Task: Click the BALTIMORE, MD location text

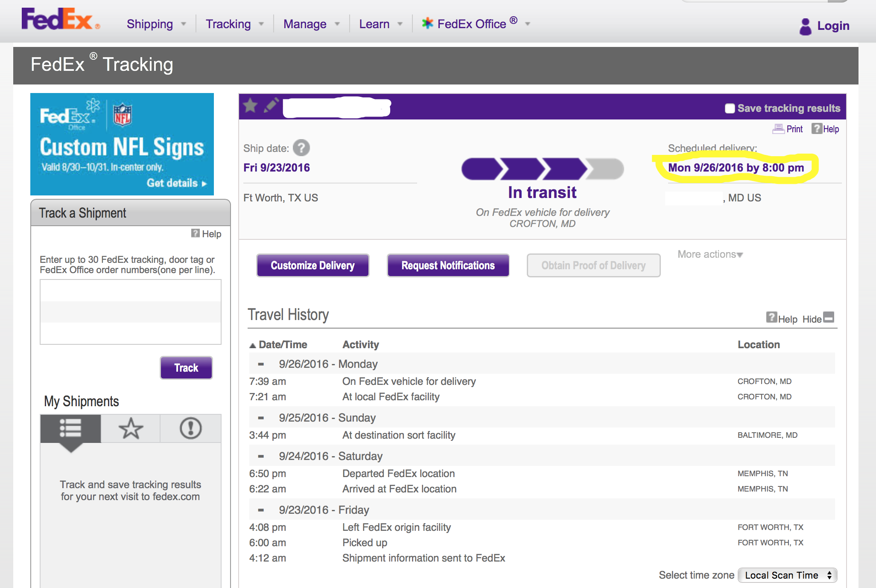Action: pos(768,435)
